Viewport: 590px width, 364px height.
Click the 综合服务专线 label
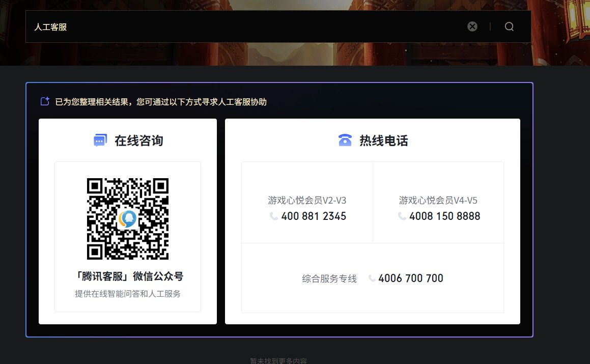pyautogui.click(x=329, y=278)
